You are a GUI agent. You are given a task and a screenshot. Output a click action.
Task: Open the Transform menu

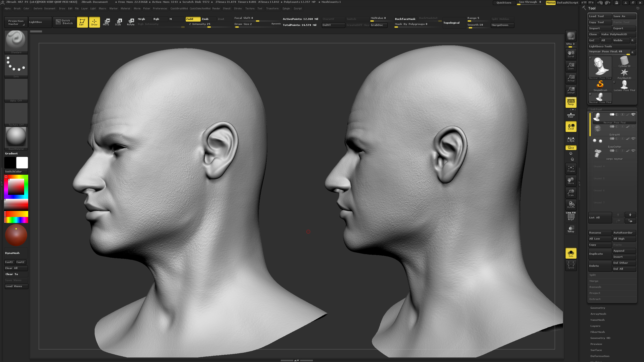click(272, 9)
